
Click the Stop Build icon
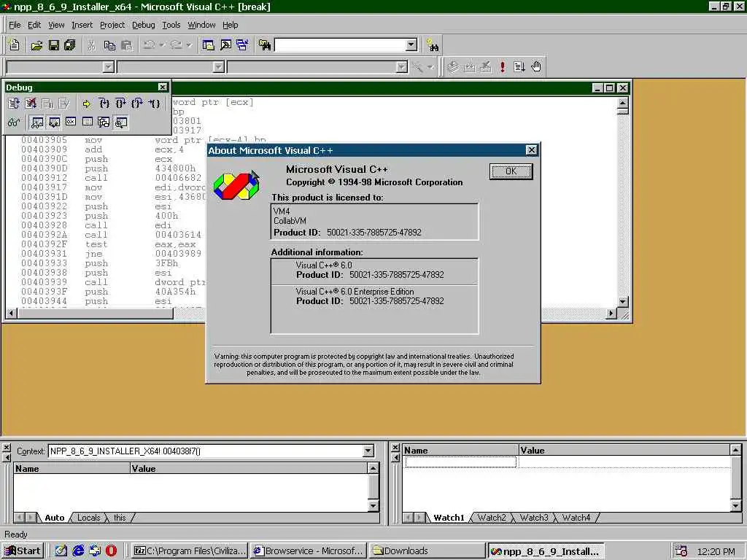tap(485, 66)
